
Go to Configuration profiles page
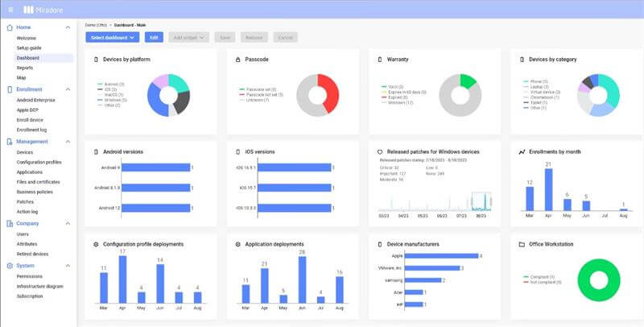[39, 161]
